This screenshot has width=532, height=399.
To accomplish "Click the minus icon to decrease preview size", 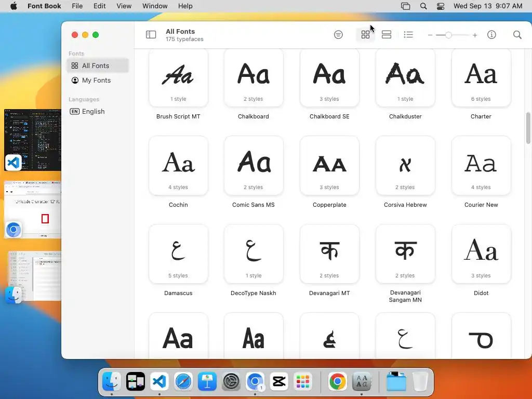I will pyautogui.click(x=430, y=35).
